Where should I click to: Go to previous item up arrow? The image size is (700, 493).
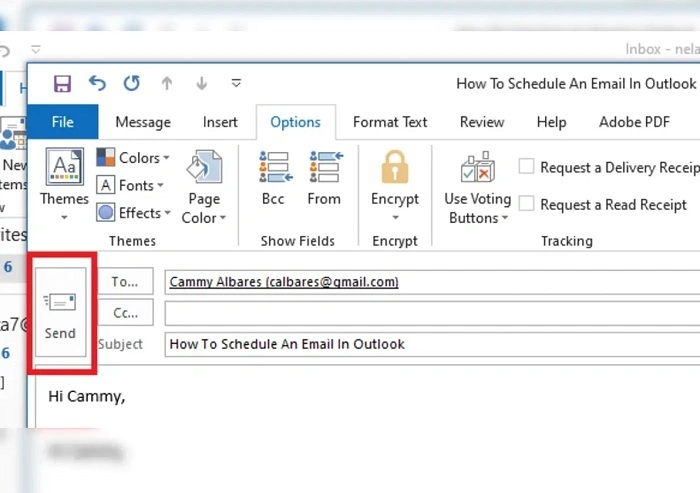[167, 84]
